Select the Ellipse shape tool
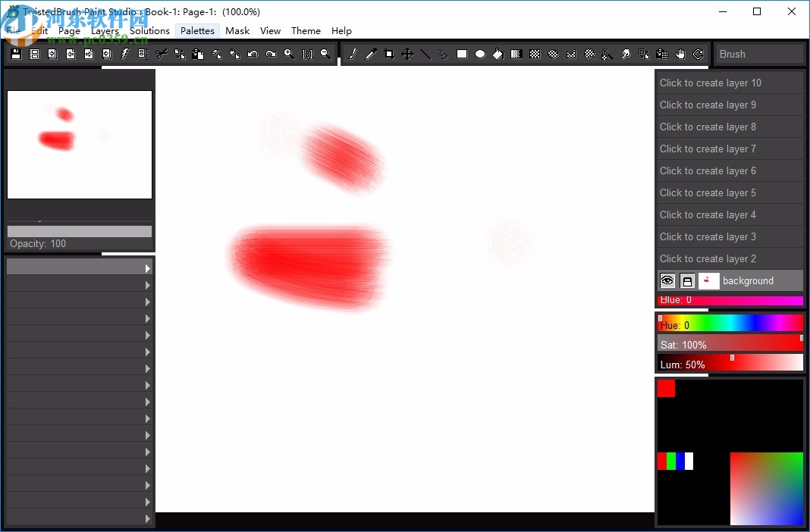This screenshot has height=532, width=810. tap(479, 54)
